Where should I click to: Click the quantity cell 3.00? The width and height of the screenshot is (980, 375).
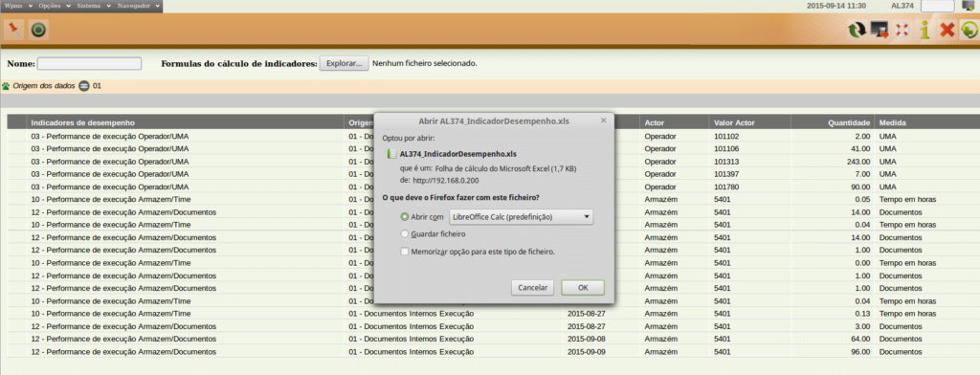pos(862,326)
